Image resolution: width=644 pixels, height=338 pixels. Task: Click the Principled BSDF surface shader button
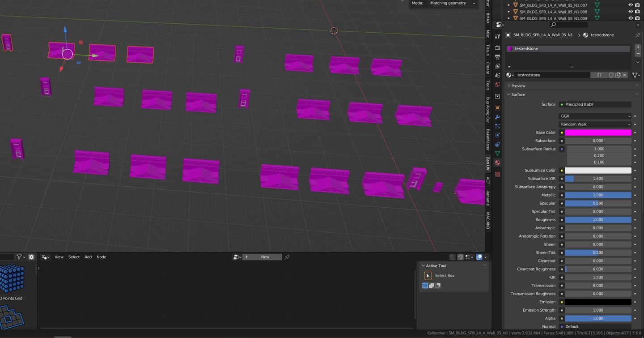point(595,104)
